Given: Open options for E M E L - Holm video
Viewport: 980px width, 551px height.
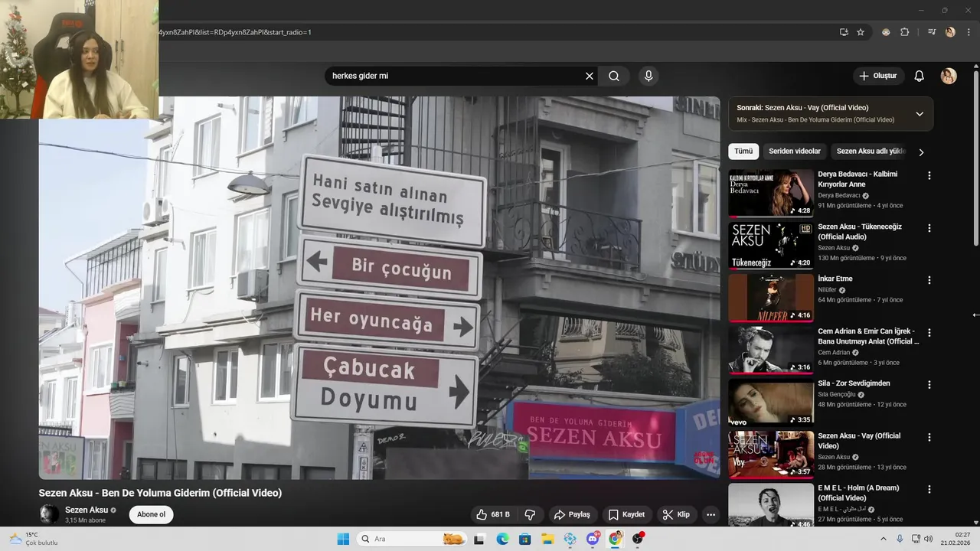Looking at the screenshot, I should click(x=929, y=490).
